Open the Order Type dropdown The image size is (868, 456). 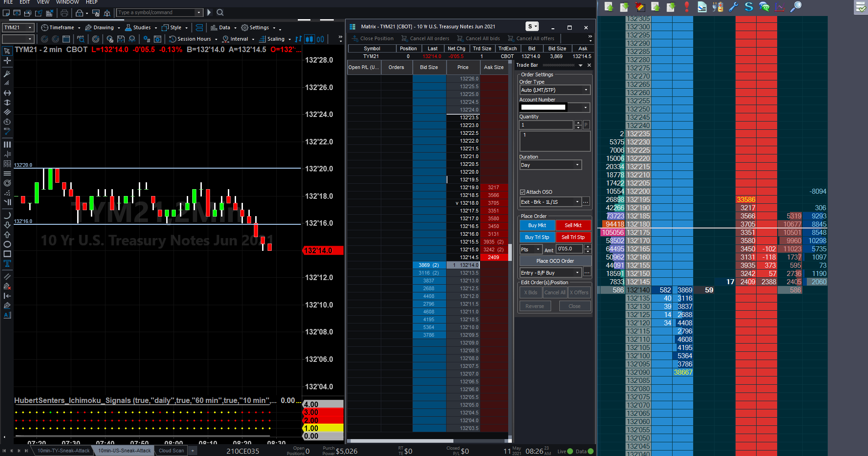555,90
